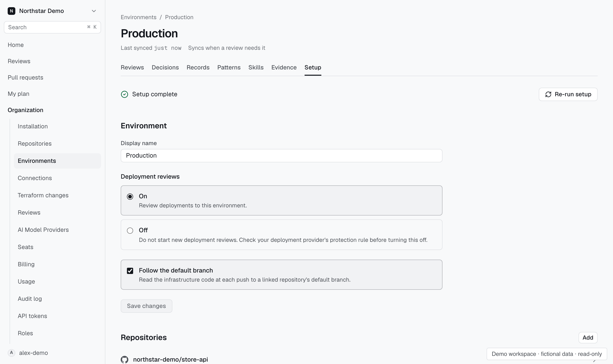Switch to the Reviews tab
This screenshot has width=613, height=364.
point(132,68)
